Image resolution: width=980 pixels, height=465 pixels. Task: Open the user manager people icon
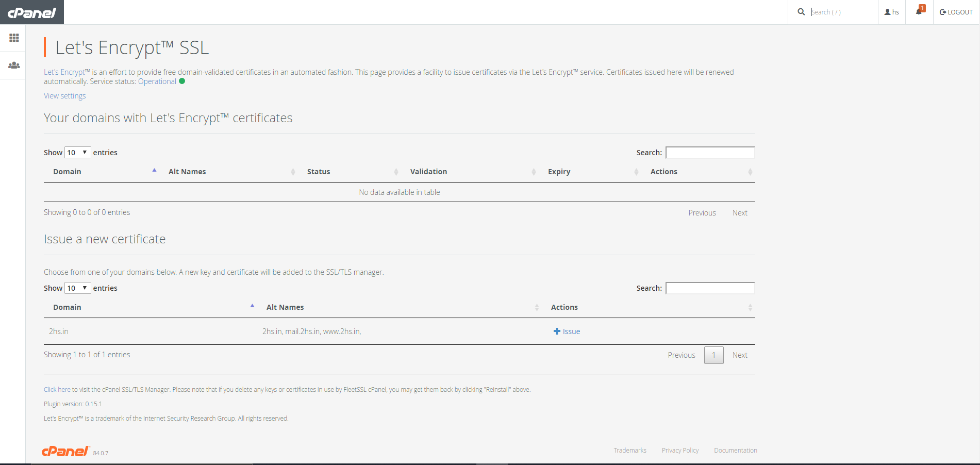click(x=14, y=65)
